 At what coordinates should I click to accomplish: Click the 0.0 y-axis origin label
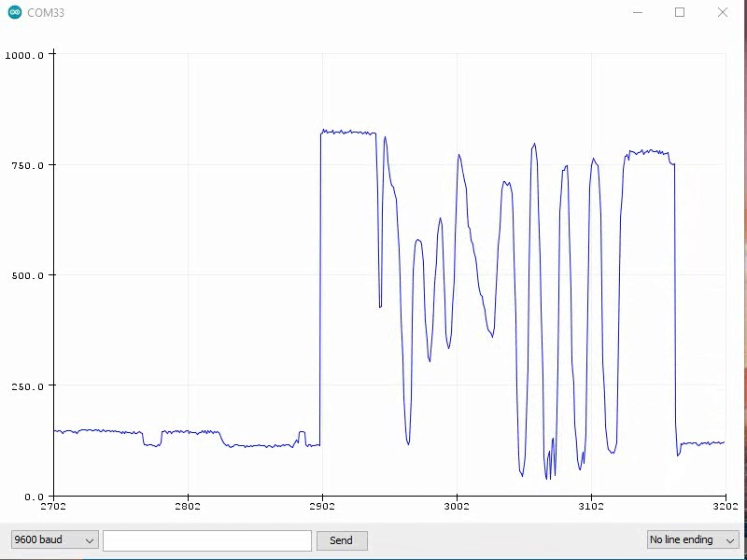click(35, 496)
